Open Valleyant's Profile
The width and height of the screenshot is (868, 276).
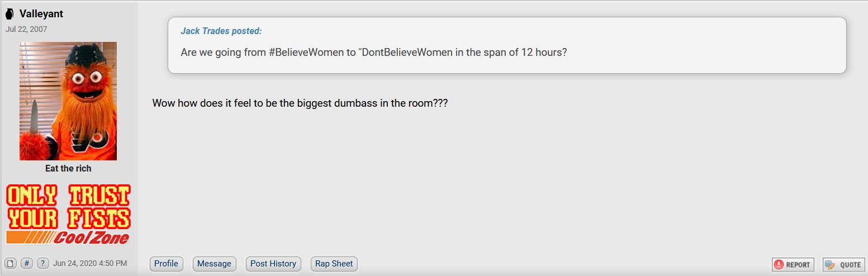(167, 264)
